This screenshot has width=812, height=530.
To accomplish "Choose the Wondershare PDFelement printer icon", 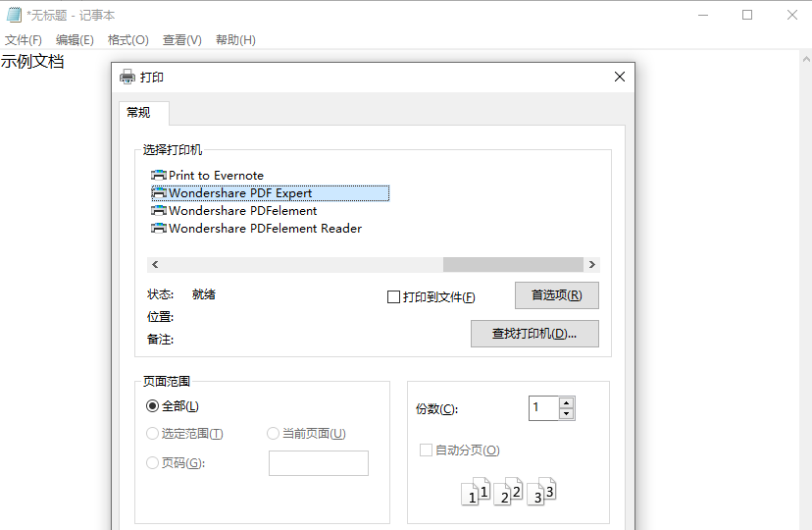I will (x=158, y=211).
